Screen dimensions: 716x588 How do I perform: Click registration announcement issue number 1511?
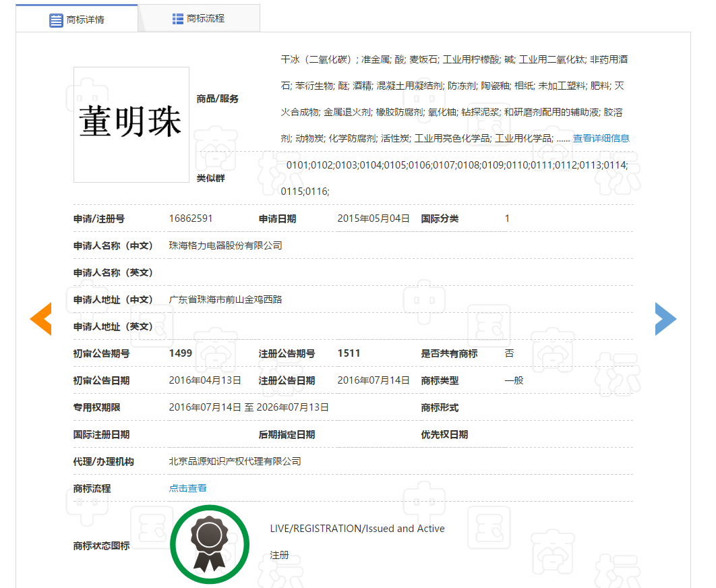[349, 353]
